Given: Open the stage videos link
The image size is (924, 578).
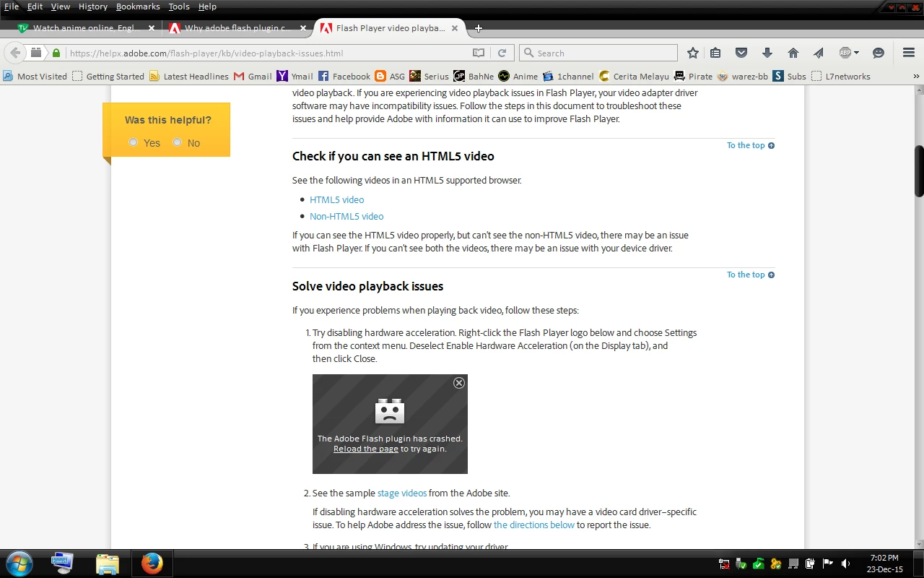Looking at the screenshot, I should tap(402, 493).
